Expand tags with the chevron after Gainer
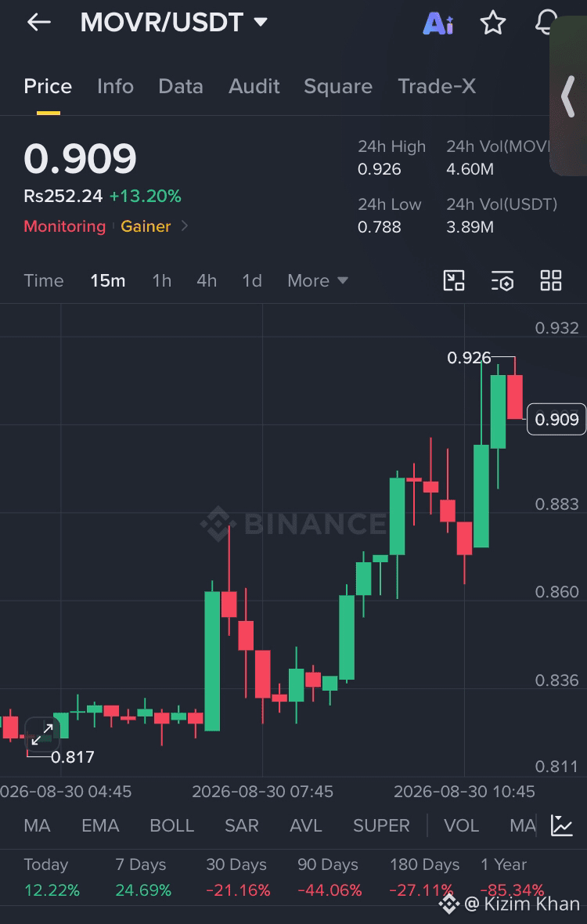Screen dimensions: 587x924 (184, 226)
